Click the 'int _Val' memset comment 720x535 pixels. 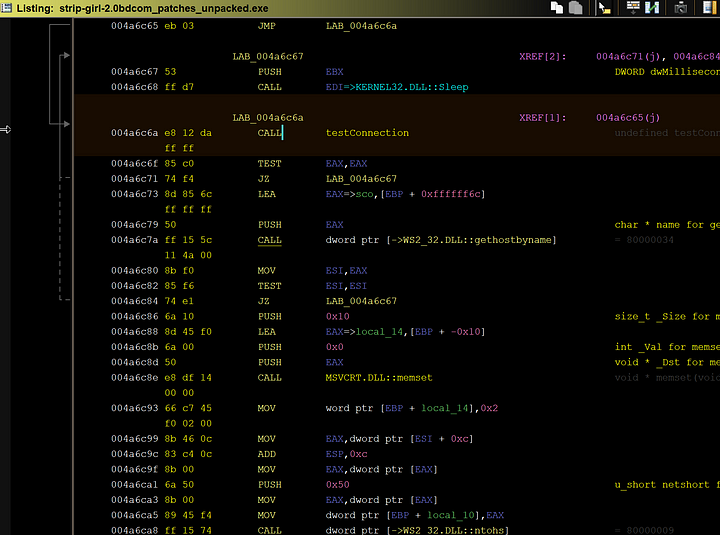click(x=667, y=347)
